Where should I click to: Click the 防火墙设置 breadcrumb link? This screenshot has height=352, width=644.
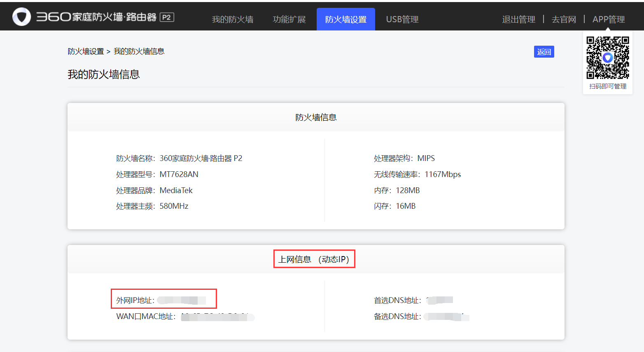coord(86,51)
